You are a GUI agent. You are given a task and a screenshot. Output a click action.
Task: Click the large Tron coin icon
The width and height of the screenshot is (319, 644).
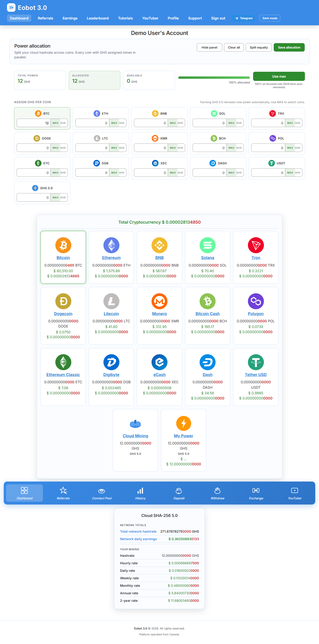(x=256, y=245)
